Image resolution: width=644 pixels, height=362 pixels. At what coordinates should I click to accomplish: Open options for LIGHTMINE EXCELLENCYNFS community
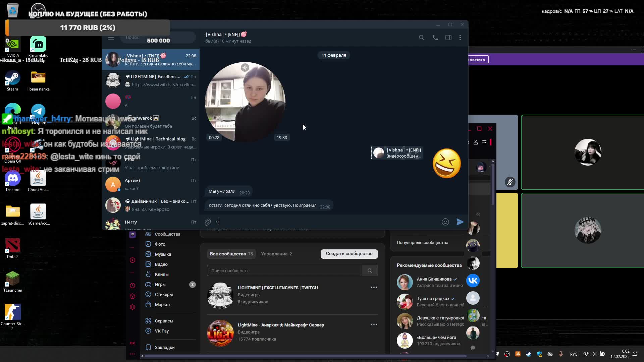pyautogui.click(x=374, y=287)
